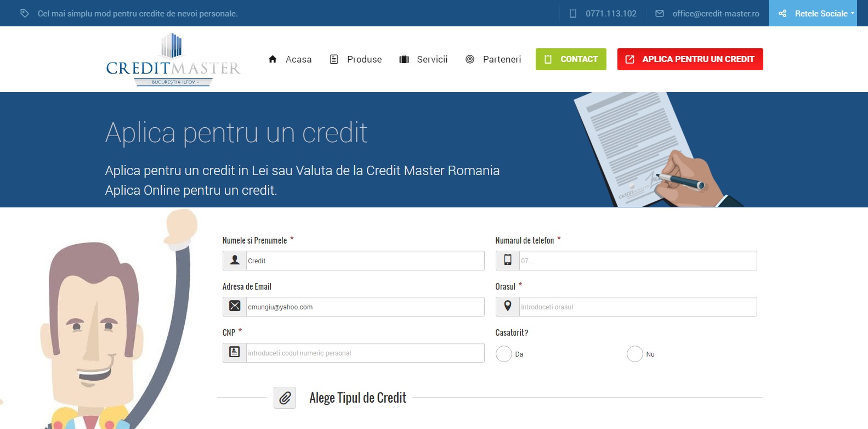Go to the Acasa home page
Screen dimensions: 868x429
point(290,59)
